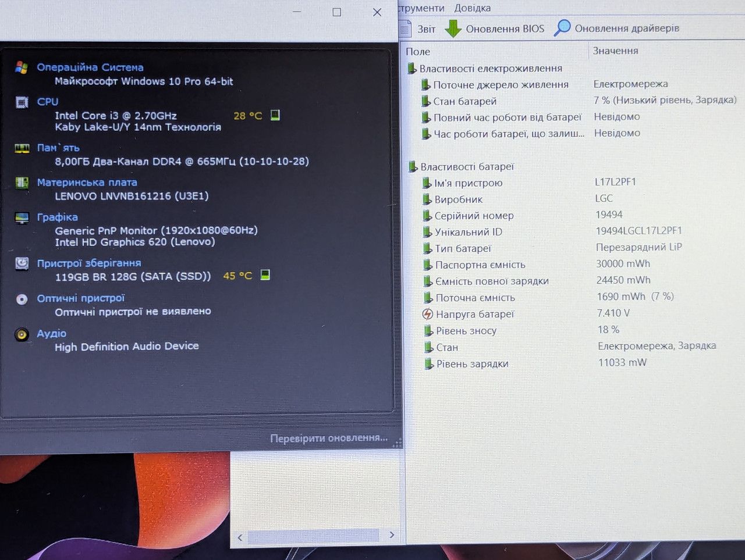The image size is (745, 560).
Task: Open the CPU section link
Action: (48, 102)
